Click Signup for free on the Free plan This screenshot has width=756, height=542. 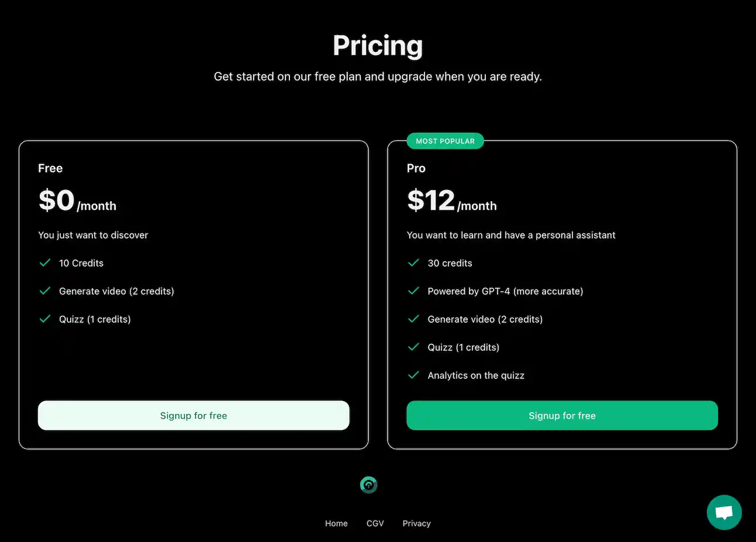[194, 415]
